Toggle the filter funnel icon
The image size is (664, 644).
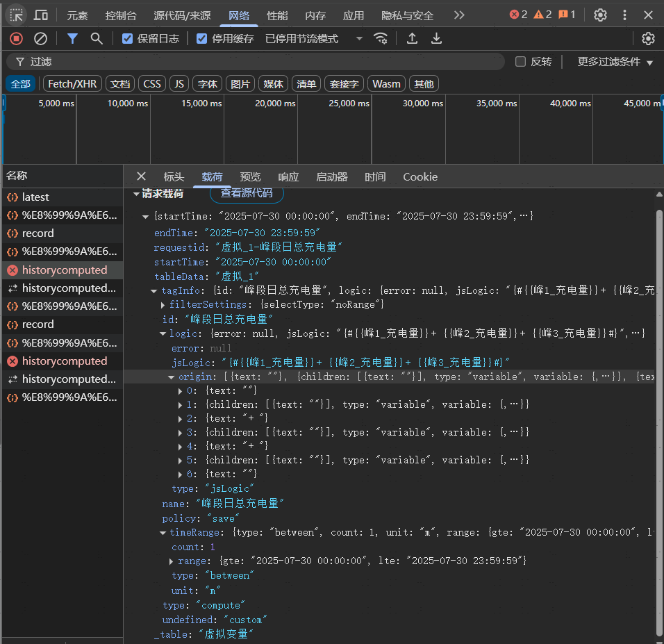coord(72,39)
